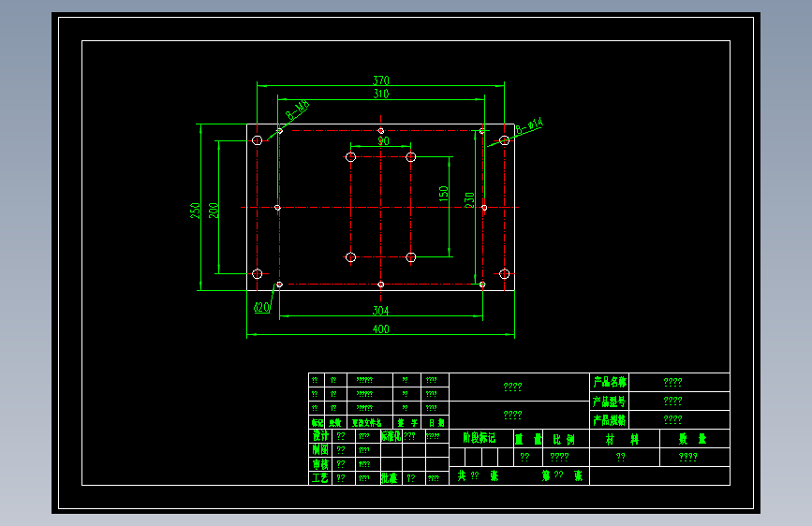
Task: Select the ?? value under 重量
Action: pos(524,457)
